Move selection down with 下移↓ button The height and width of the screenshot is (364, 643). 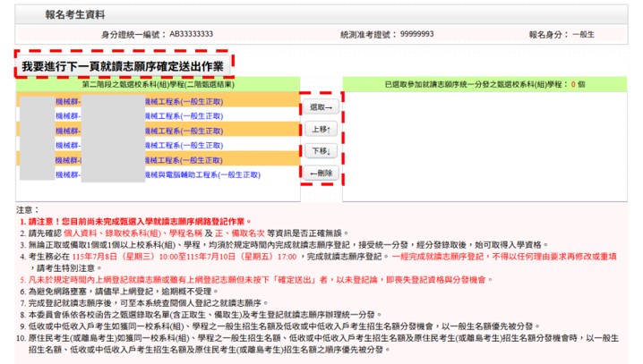click(x=321, y=151)
